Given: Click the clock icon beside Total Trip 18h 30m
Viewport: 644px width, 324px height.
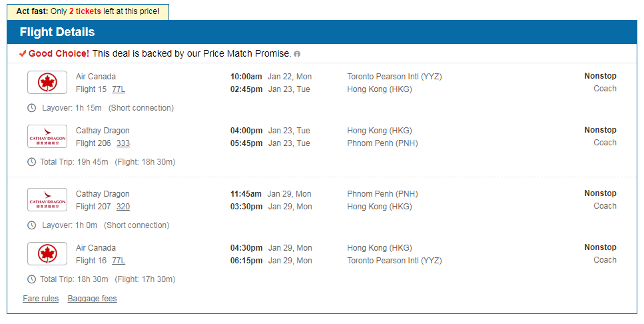Looking at the screenshot, I should point(31,279).
